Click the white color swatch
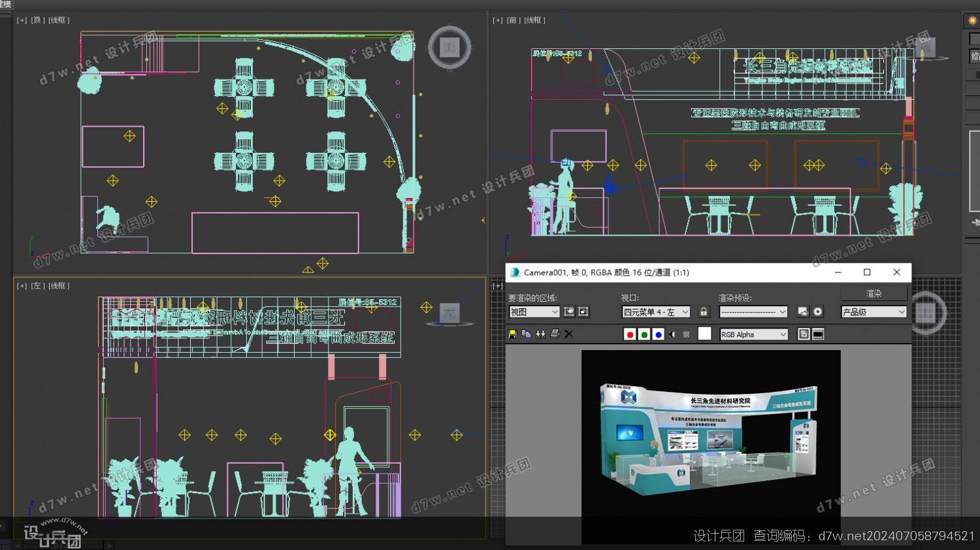 (x=704, y=334)
